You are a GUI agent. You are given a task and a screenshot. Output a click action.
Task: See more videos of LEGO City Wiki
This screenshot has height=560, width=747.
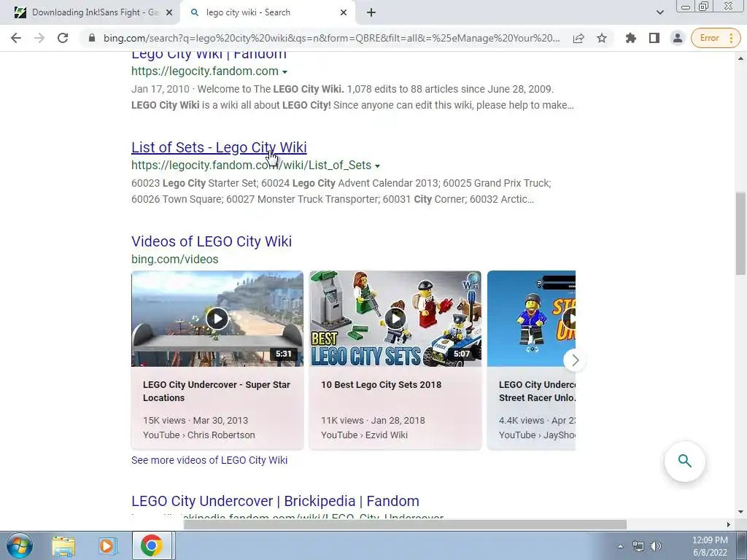tap(209, 461)
